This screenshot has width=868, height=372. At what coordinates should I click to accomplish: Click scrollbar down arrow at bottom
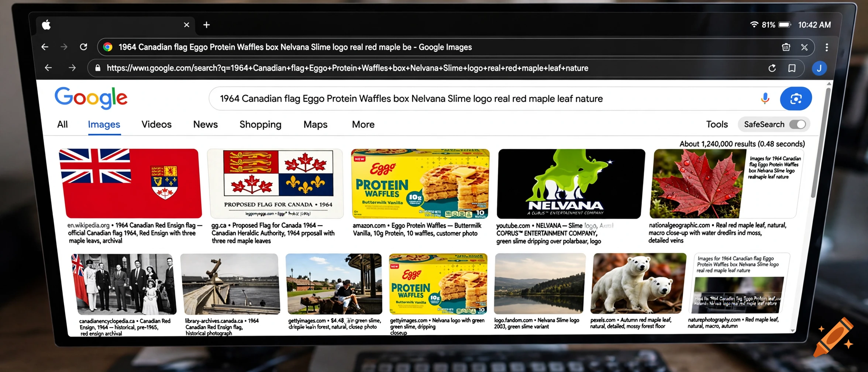click(793, 331)
